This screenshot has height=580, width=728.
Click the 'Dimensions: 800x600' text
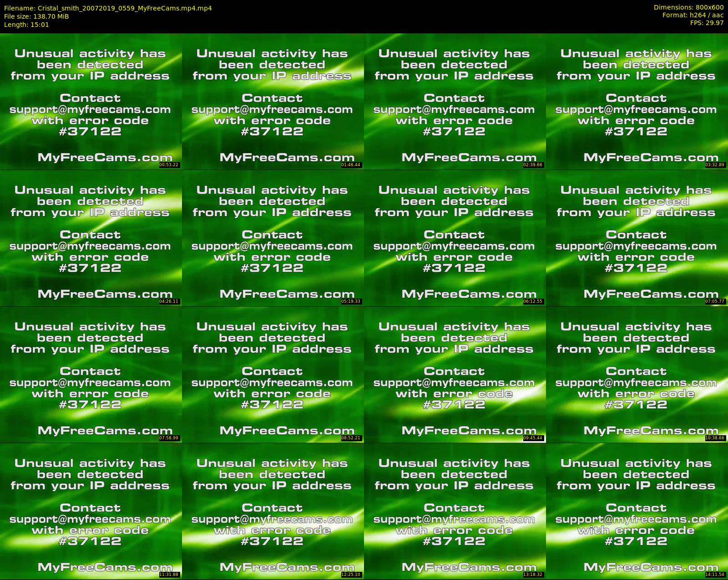[688, 7]
